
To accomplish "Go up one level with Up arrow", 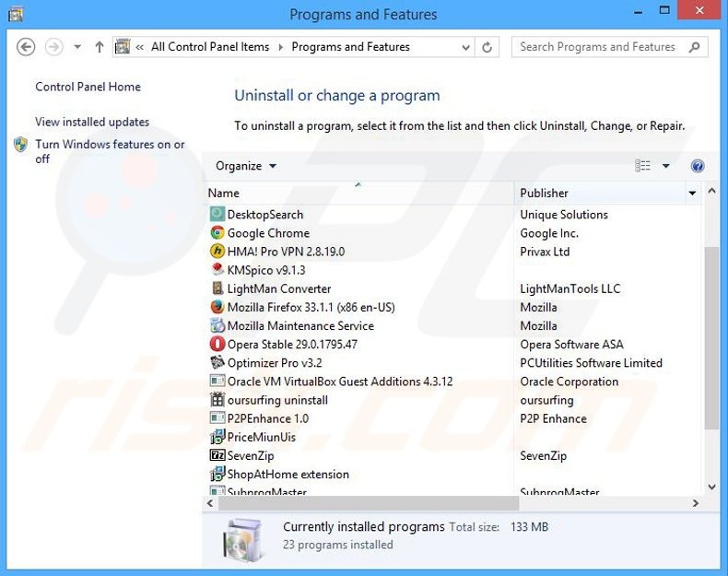I will click(x=99, y=47).
